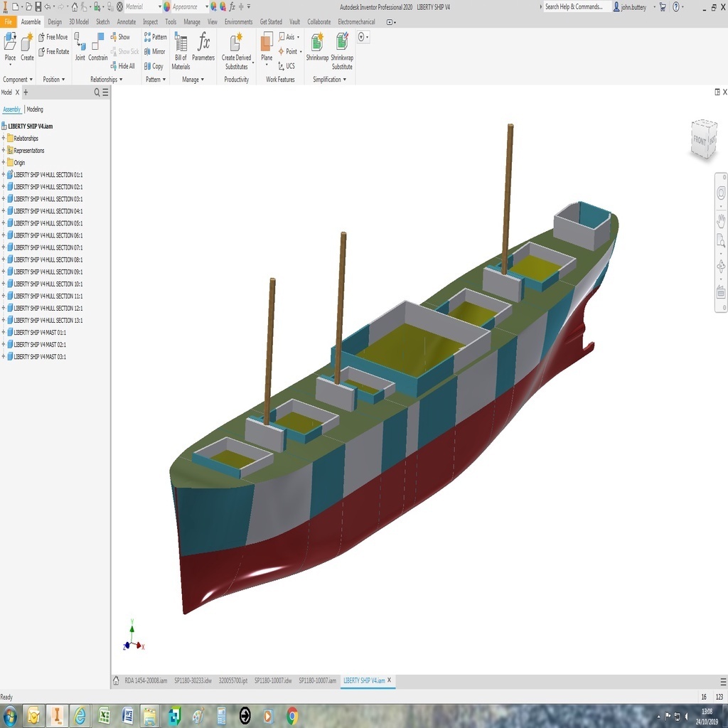728x728 pixels.
Task: Click the appearance color wheel icon
Action: 166,6
